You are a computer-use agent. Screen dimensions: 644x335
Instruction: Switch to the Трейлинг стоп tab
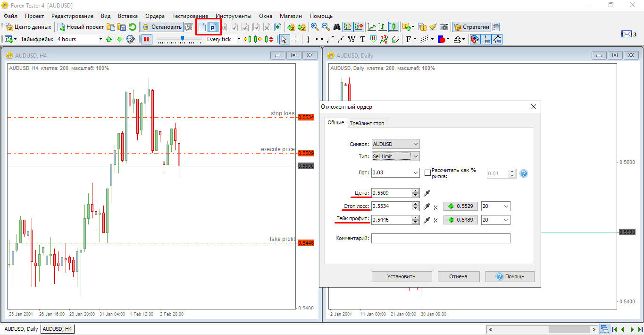(367, 123)
